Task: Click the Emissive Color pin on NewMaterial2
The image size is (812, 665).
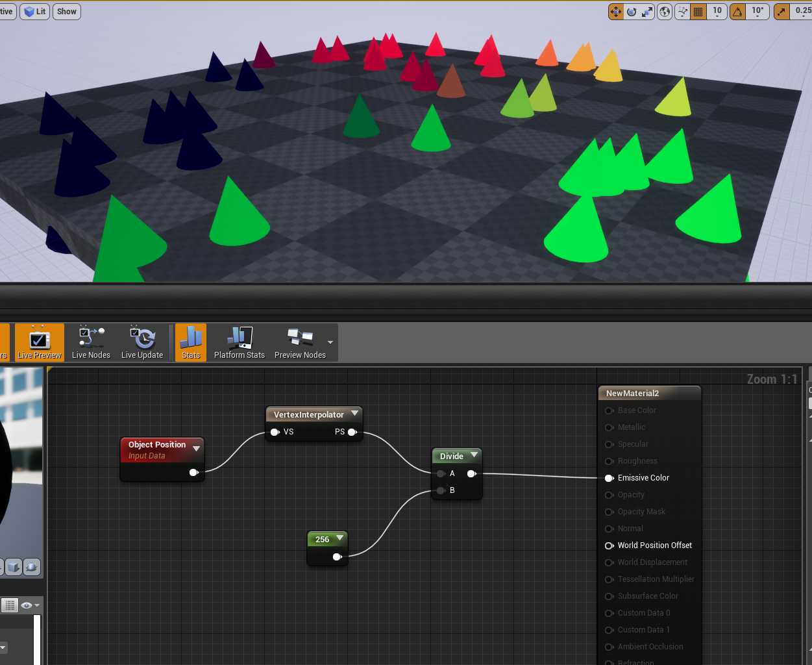Action: pyautogui.click(x=609, y=478)
